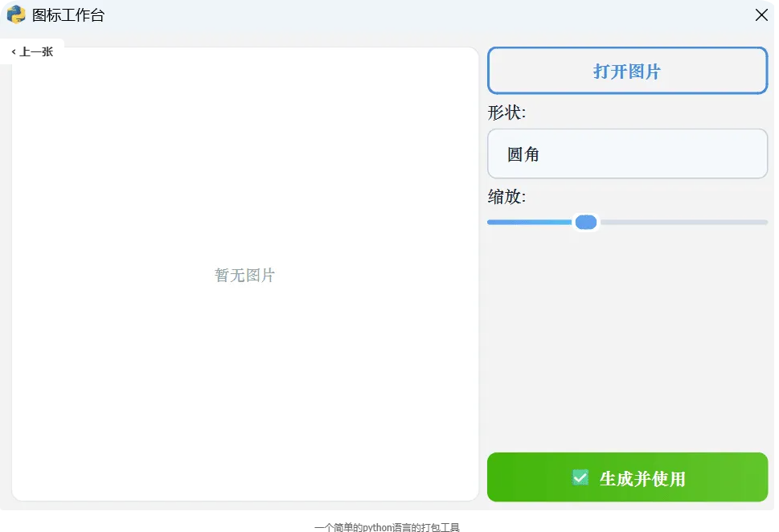The image size is (779, 532).
Task: Open an image with the 打开图片 button
Action: 626,70
